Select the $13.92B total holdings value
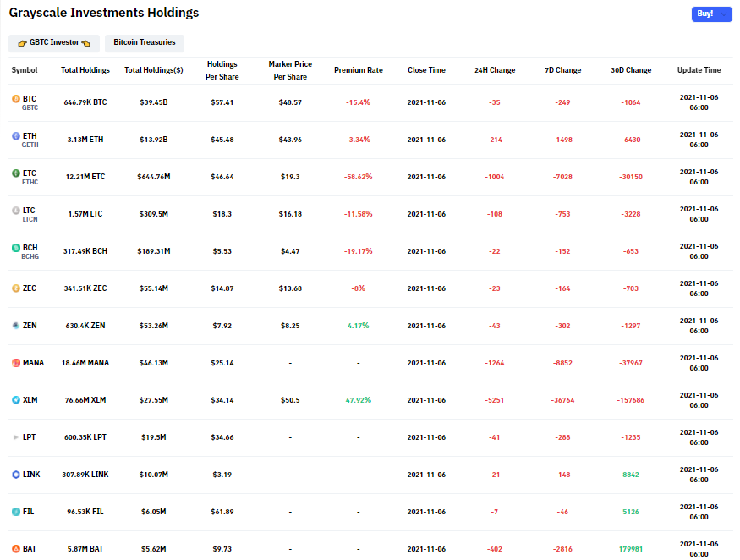 (154, 140)
